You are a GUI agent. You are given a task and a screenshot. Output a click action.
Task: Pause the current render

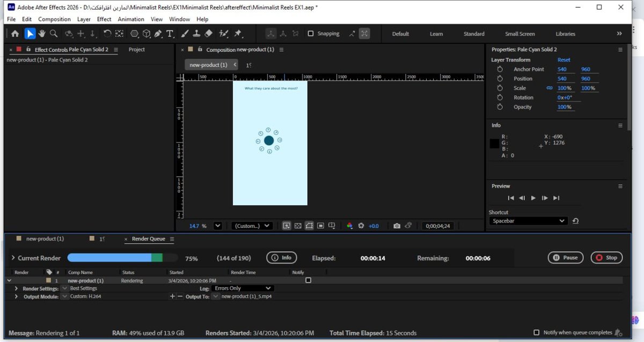566,258
